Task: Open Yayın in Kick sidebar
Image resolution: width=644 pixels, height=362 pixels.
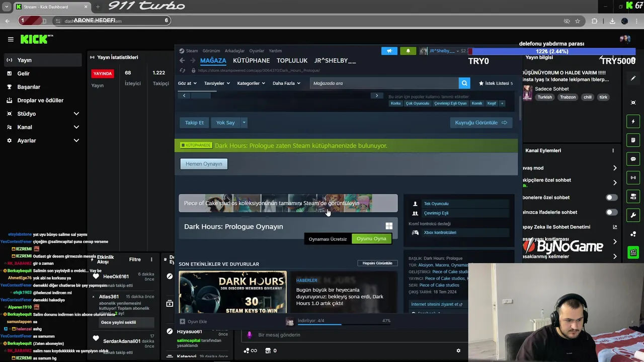Action: (x=42, y=60)
